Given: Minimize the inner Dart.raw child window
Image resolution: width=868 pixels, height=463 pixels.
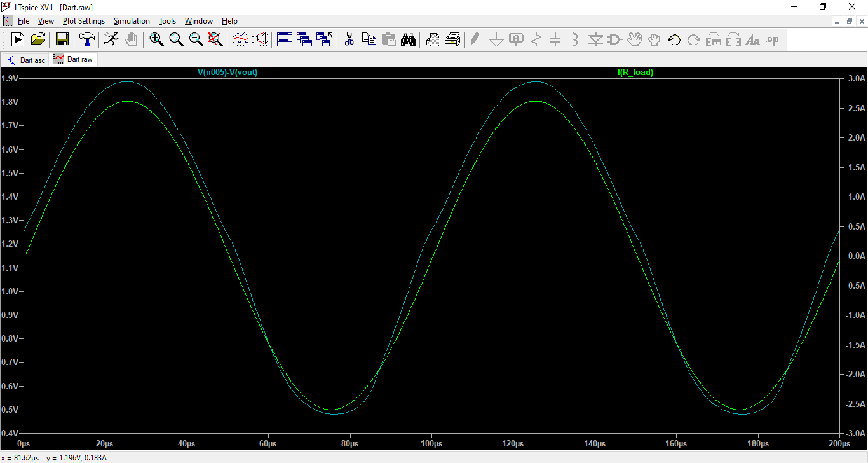Looking at the screenshot, I should tap(838, 21).
